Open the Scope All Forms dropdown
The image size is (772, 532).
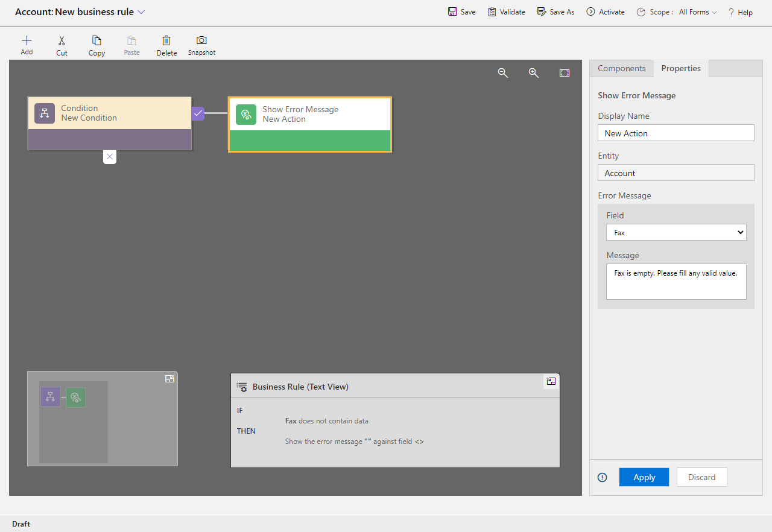pos(697,11)
